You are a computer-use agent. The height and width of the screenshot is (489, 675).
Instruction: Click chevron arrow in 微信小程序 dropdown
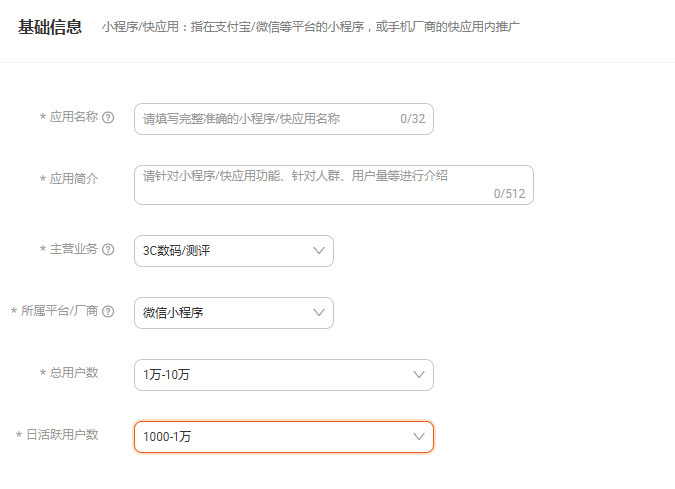coord(319,313)
